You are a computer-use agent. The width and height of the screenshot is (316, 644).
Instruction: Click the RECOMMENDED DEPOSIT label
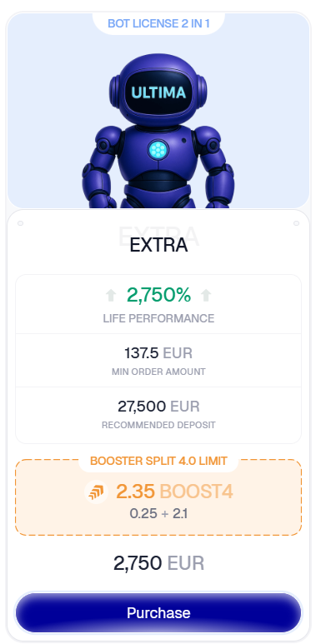158,425
